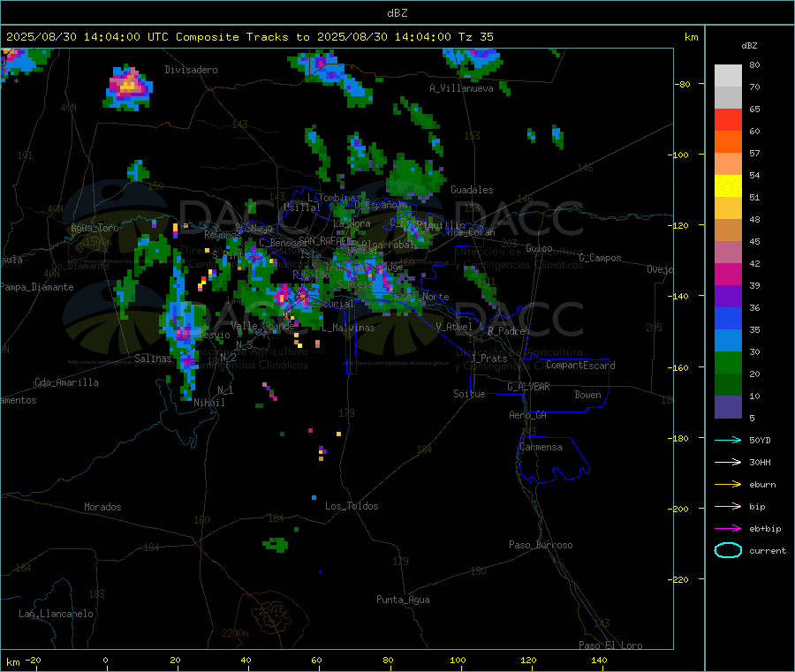Select the bright green 20-30 dBZ swatch
Image resolution: width=795 pixels, height=672 pixels.
(728, 363)
